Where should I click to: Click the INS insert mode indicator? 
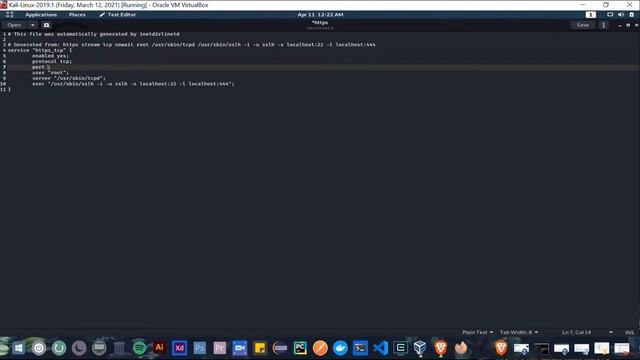(x=629, y=333)
